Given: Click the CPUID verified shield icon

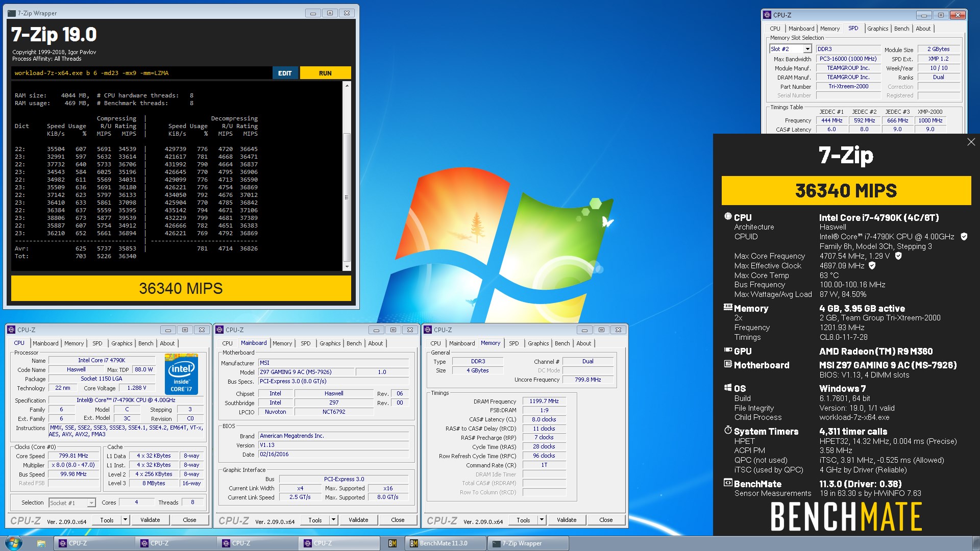Looking at the screenshot, I should pos(964,237).
